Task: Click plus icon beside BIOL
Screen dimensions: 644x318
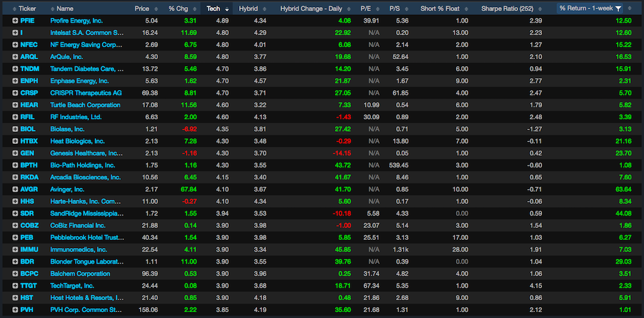Action: click(15, 129)
